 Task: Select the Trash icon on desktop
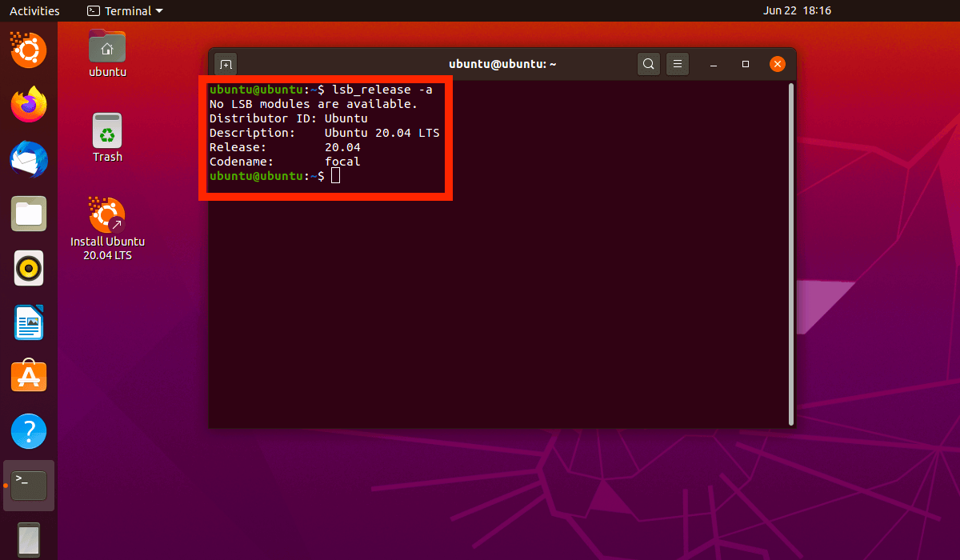point(107,138)
